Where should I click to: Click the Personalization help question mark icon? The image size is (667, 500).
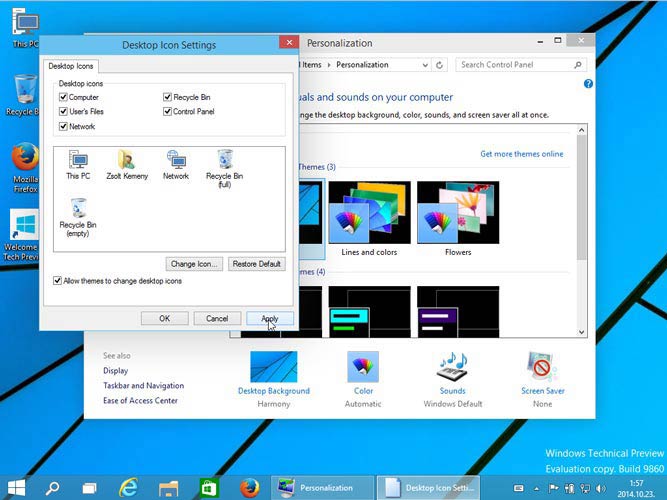click(x=588, y=84)
